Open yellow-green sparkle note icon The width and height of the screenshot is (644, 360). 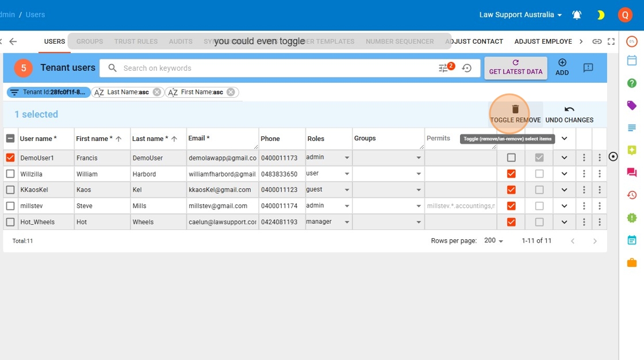click(632, 150)
